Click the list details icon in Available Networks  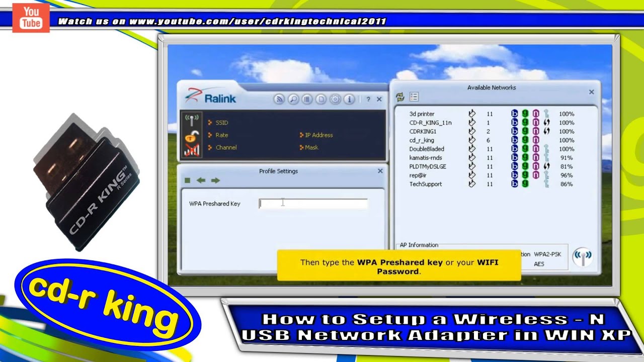pyautogui.click(x=414, y=97)
